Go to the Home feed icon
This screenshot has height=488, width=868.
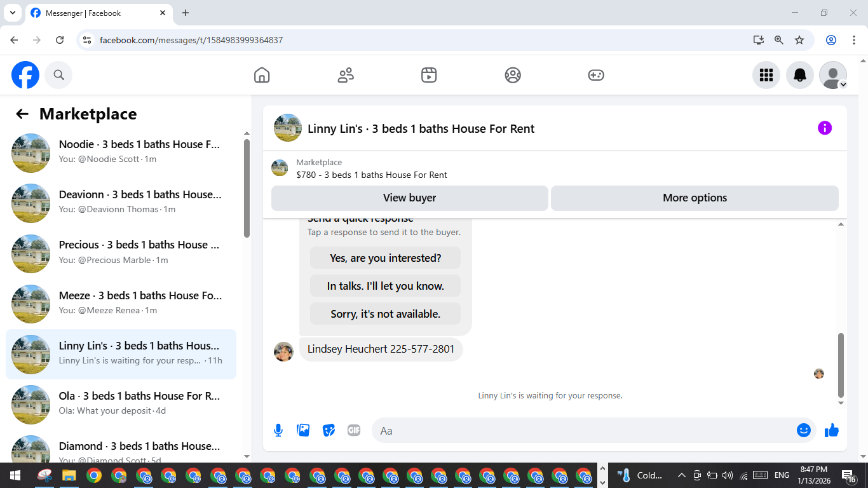(x=262, y=75)
